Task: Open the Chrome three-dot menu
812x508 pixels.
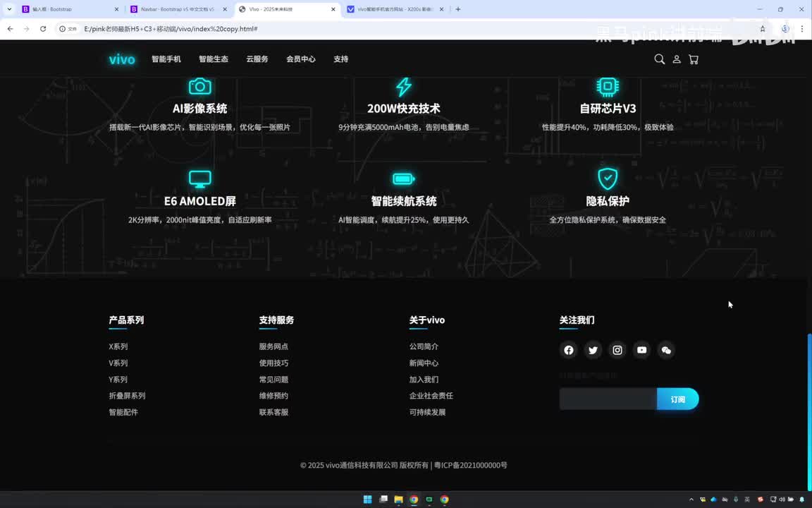Action: pyautogui.click(x=802, y=29)
